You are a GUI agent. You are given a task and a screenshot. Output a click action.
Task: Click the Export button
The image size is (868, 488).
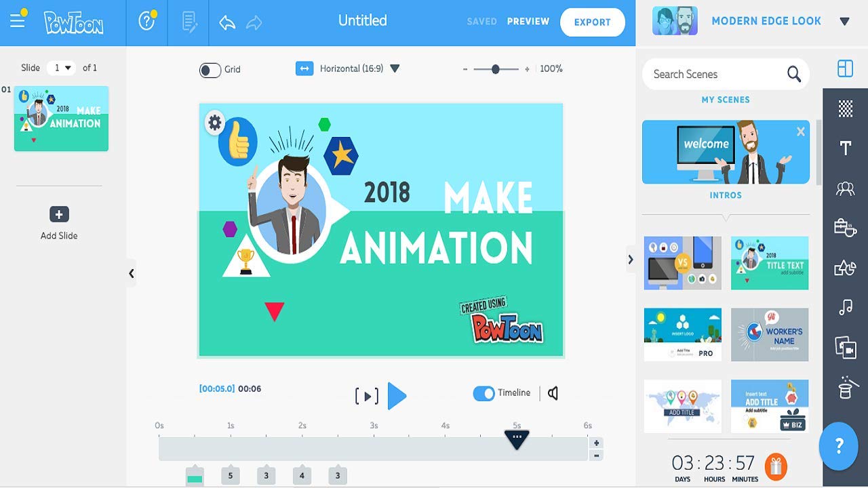[592, 22]
